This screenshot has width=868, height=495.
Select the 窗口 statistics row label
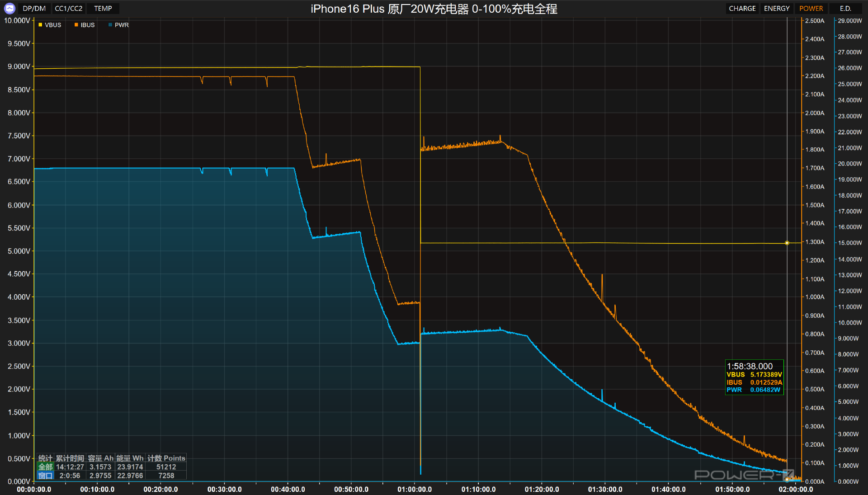(x=46, y=476)
